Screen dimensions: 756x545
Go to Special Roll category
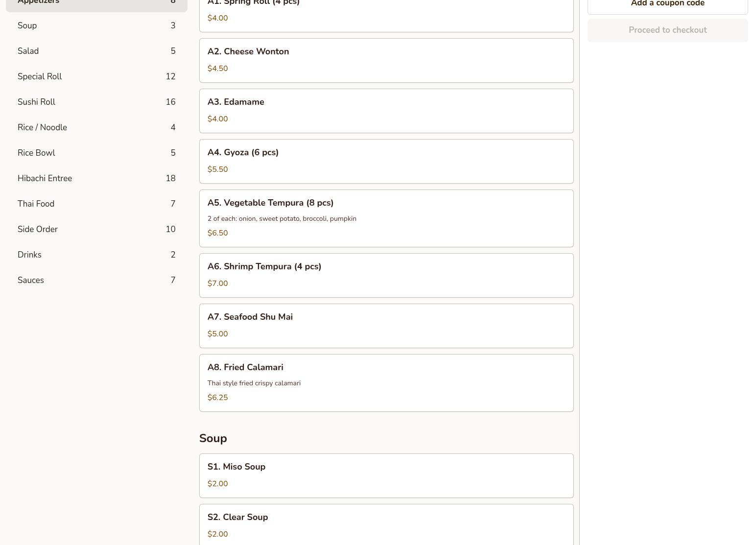(x=96, y=76)
